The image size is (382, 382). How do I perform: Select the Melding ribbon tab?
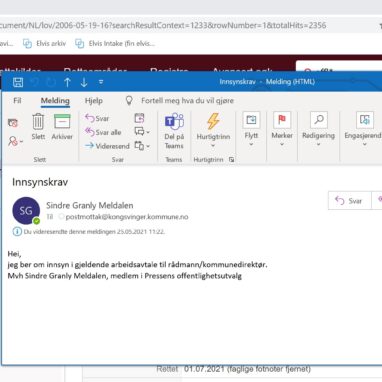tap(55, 101)
